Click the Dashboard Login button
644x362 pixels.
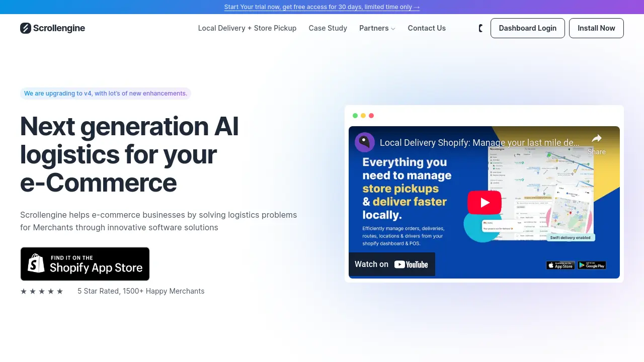(x=527, y=28)
